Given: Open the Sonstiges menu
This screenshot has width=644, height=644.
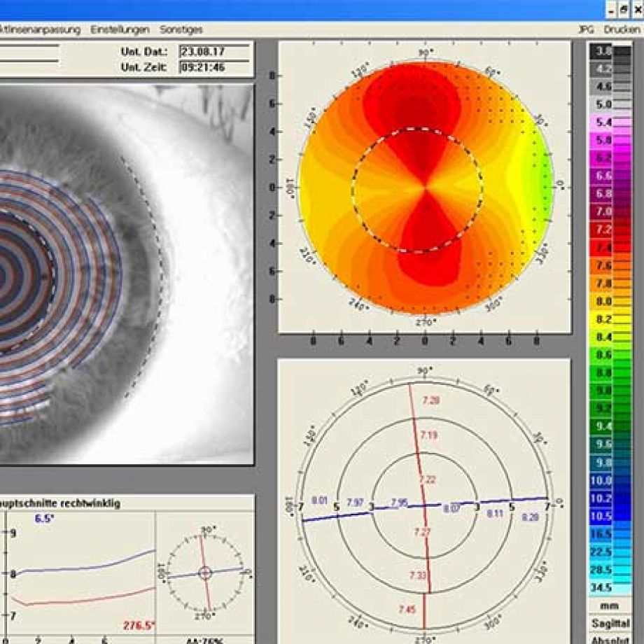Looking at the screenshot, I should 181,29.
